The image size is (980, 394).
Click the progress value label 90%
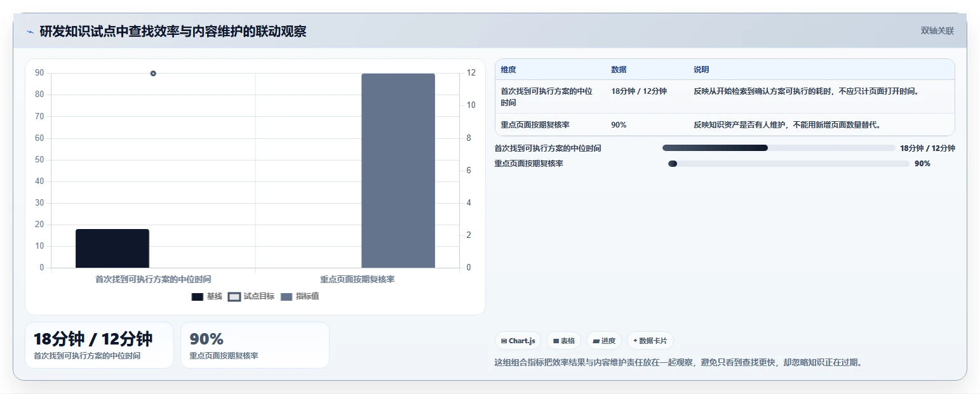pos(922,164)
